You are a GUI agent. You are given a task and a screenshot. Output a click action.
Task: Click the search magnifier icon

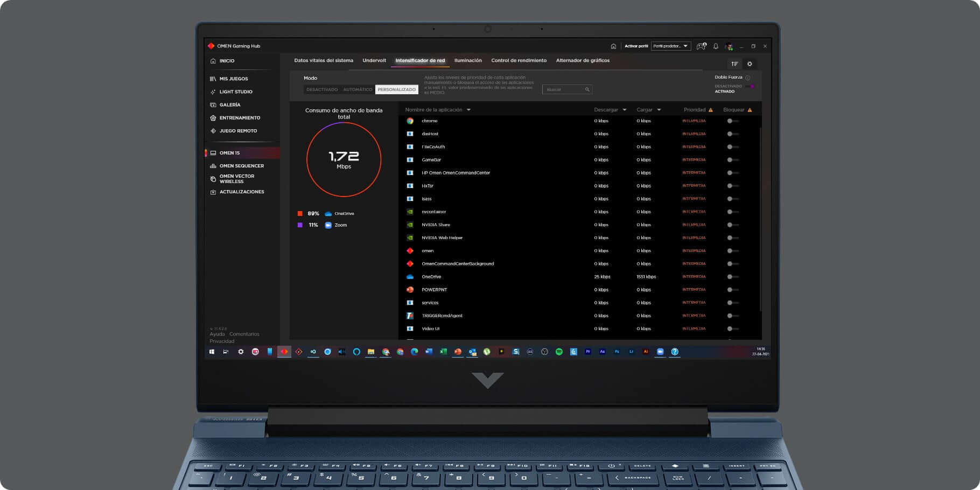[587, 89]
